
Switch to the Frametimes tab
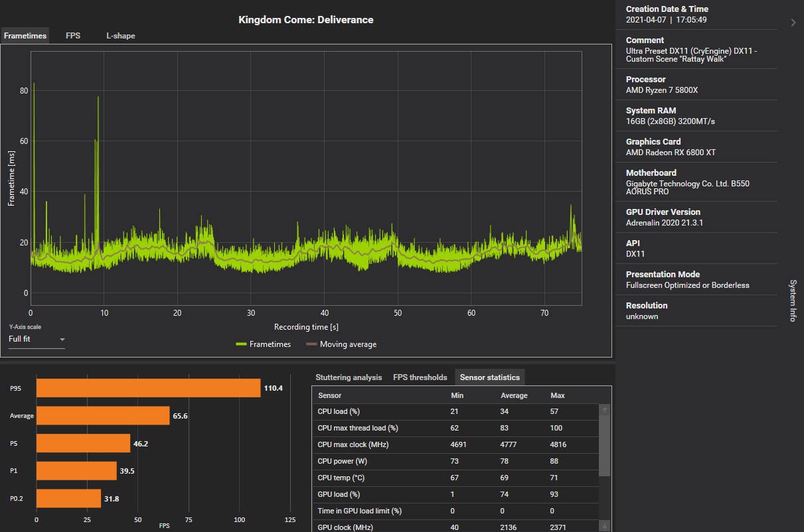tap(25, 36)
